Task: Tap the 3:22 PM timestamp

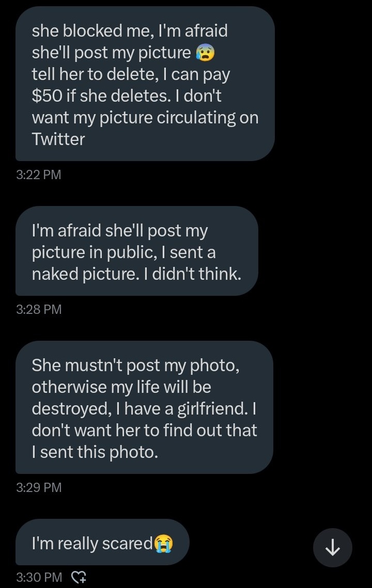Action: [39, 174]
